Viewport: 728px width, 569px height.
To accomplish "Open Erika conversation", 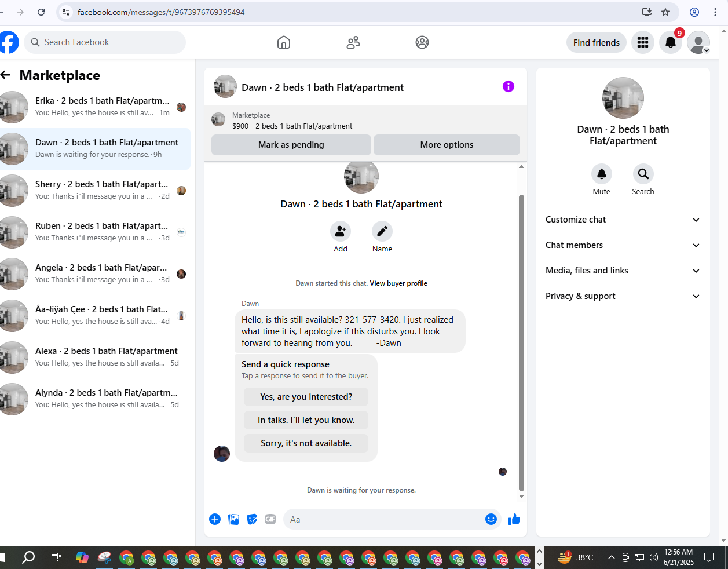I will pos(95,107).
